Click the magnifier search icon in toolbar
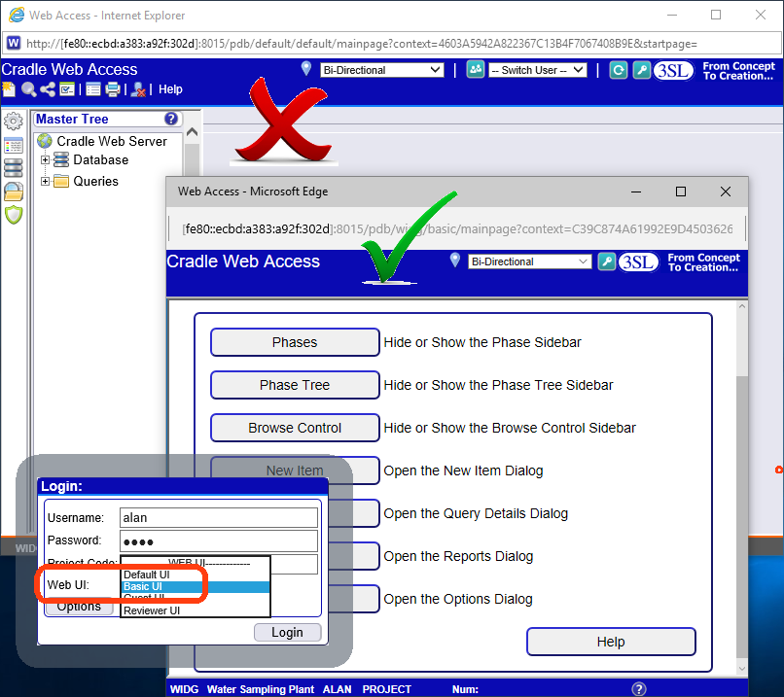The image size is (784, 697). (x=28, y=89)
